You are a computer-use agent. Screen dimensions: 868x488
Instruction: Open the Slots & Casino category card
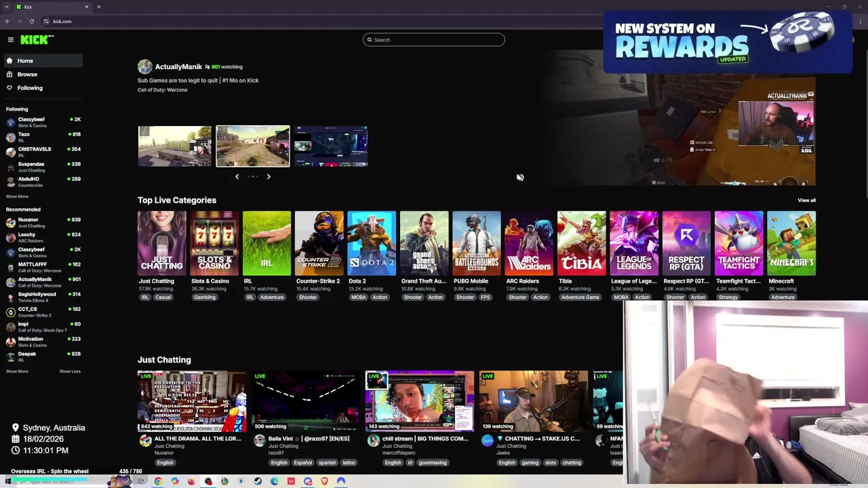pos(214,243)
